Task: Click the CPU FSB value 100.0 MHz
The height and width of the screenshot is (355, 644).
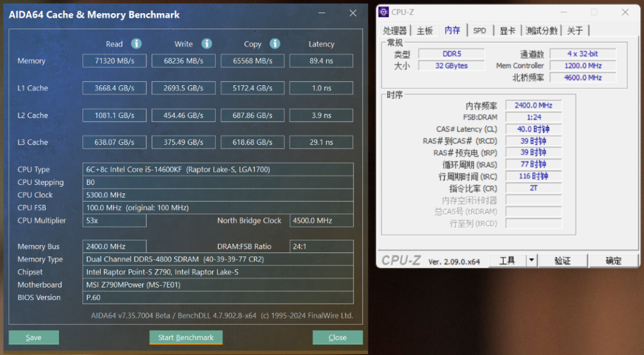Action: tap(218, 208)
